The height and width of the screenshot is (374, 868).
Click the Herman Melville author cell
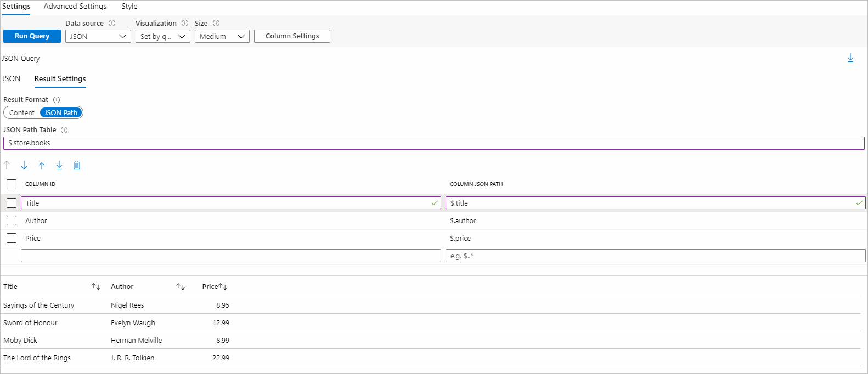[136, 340]
